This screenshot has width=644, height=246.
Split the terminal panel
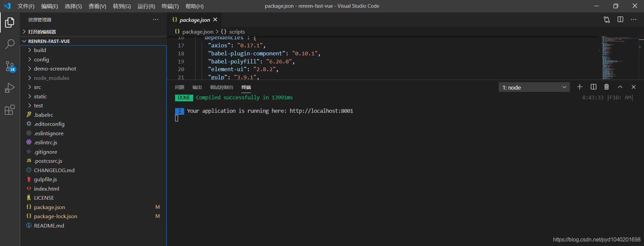(x=593, y=87)
